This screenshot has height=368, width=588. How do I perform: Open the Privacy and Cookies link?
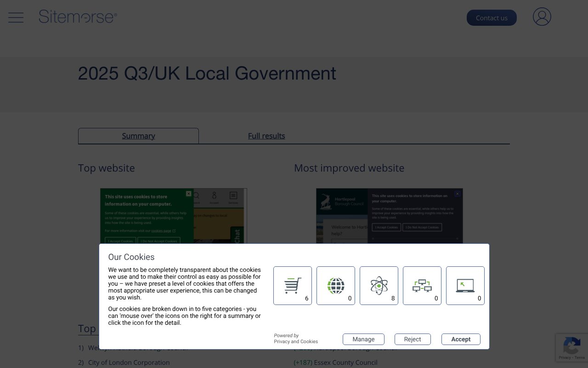pyautogui.click(x=296, y=341)
